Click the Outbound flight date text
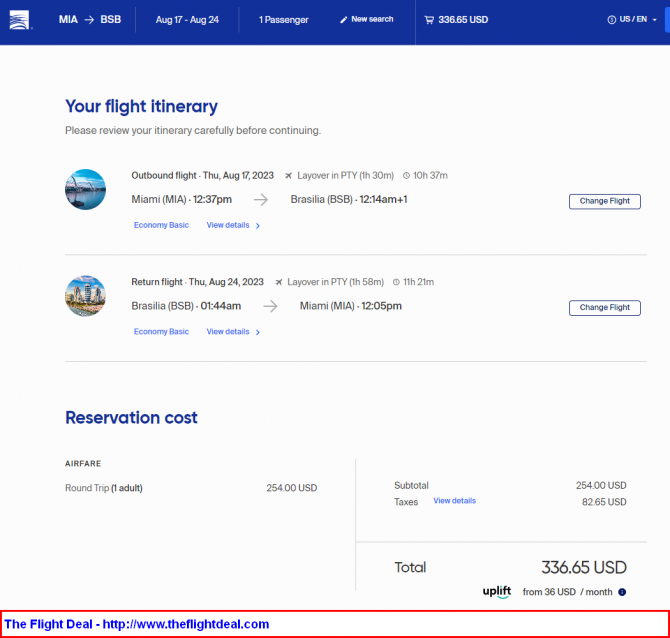This screenshot has width=670, height=638. coord(203,176)
